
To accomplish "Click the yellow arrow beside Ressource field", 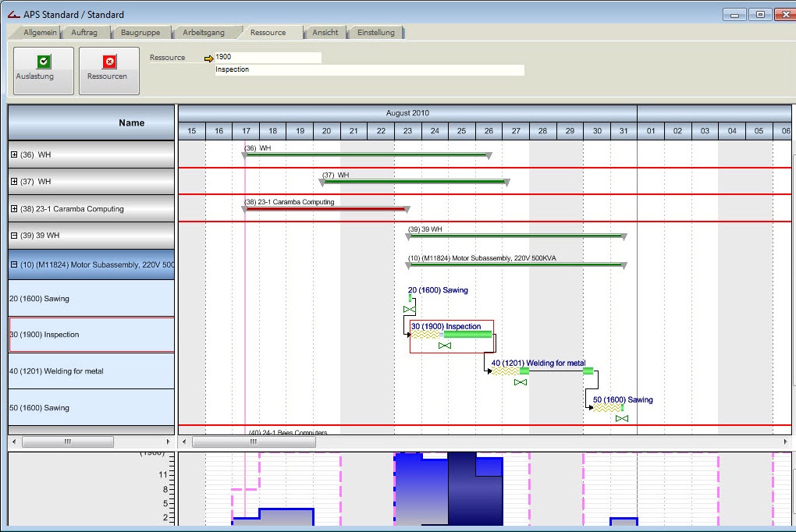I will [x=209, y=57].
